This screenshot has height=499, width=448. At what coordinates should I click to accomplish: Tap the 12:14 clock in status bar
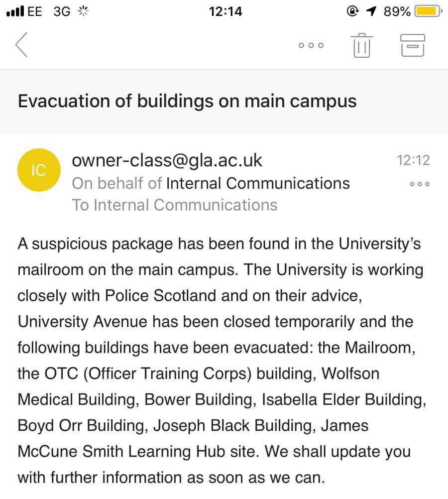coord(225,11)
